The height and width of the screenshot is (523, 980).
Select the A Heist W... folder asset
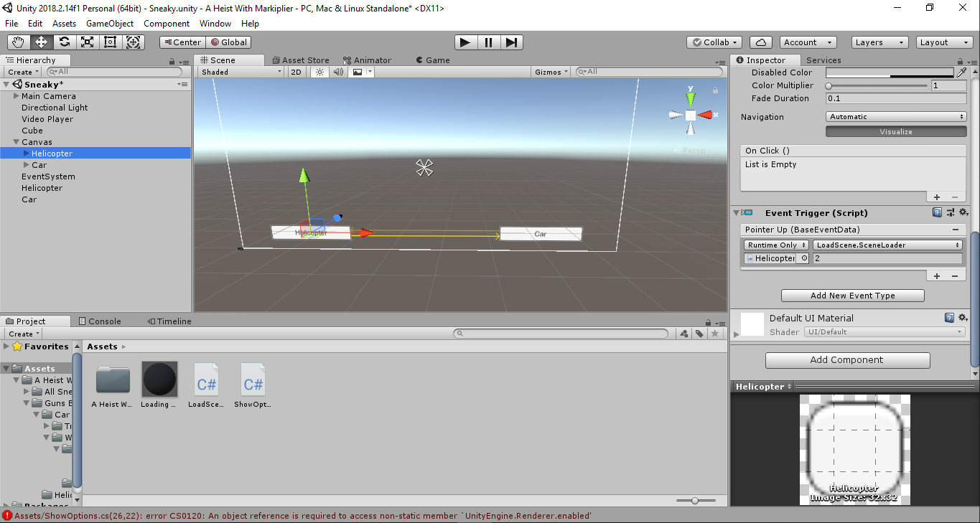pyautogui.click(x=113, y=385)
